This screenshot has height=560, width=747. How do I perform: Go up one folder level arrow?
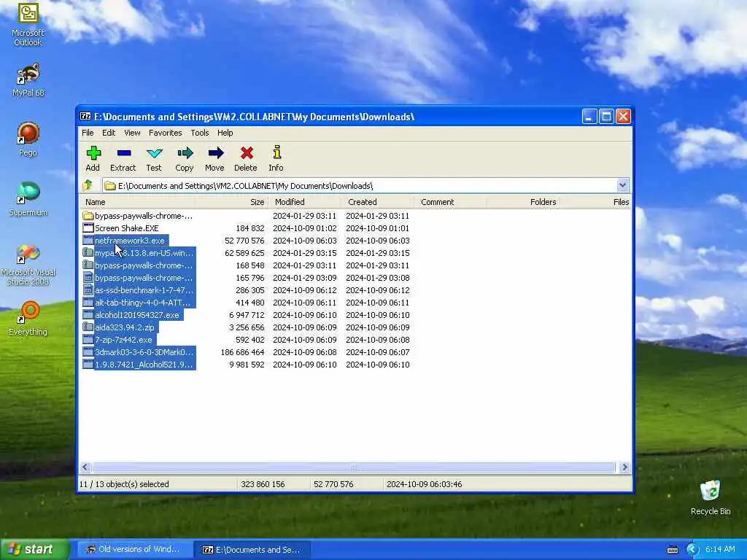click(x=88, y=185)
